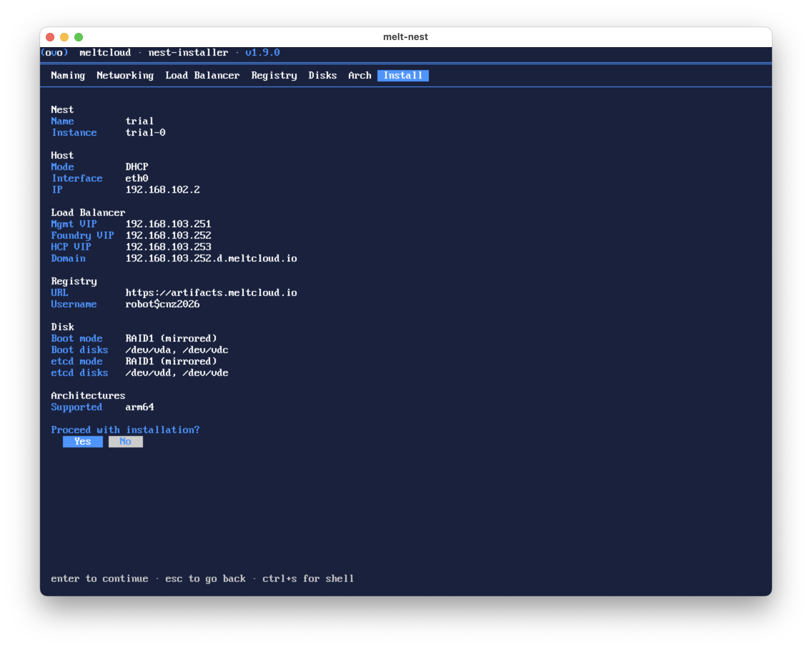Click the 'meltcloud' header text
812x649 pixels.
(x=105, y=53)
